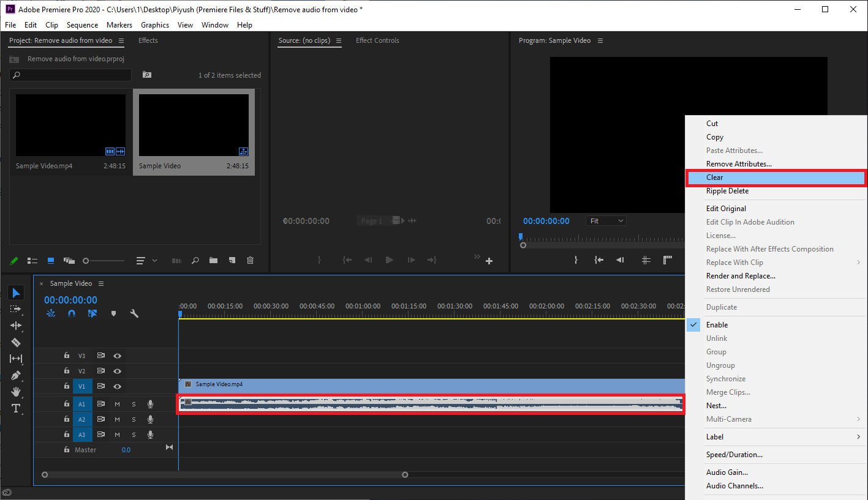868x500 pixels.
Task: Click the trash icon in Project panel
Action: point(250,260)
